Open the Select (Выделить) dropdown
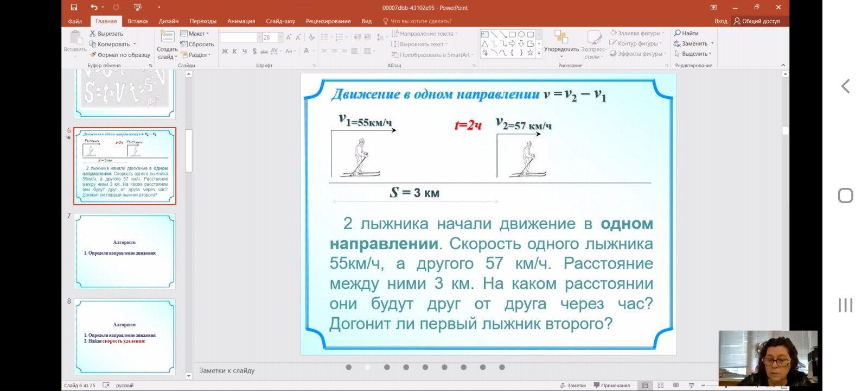 [693, 54]
